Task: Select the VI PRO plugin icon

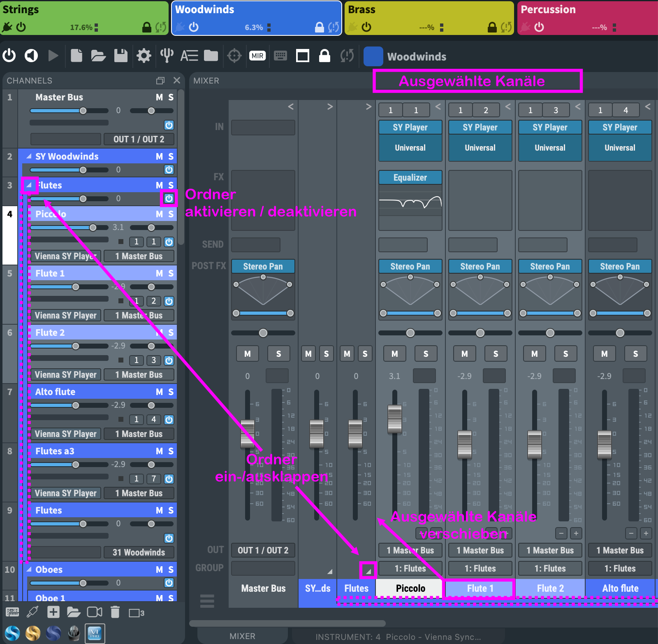Action: click(95, 633)
